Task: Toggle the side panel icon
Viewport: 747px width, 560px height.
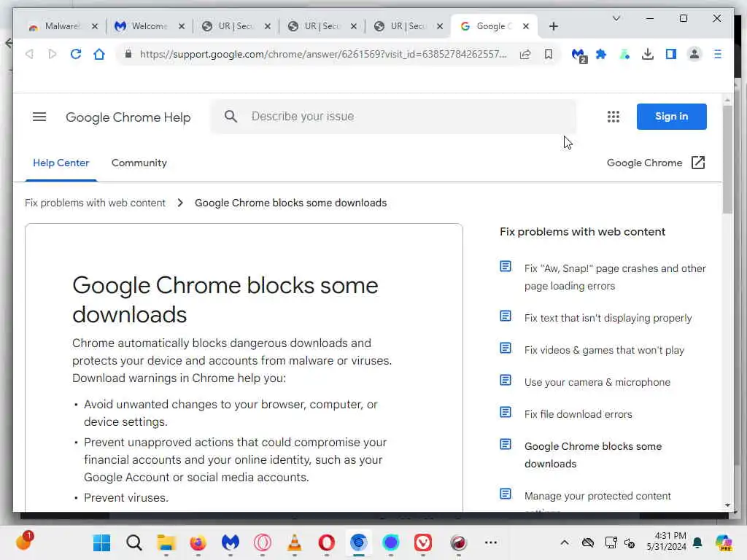Action: 671,54
